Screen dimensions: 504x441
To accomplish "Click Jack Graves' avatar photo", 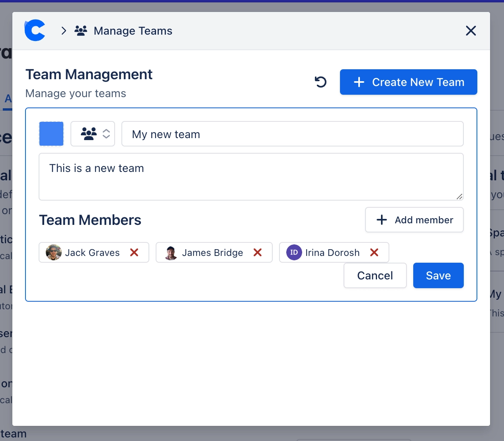I will (x=54, y=252).
